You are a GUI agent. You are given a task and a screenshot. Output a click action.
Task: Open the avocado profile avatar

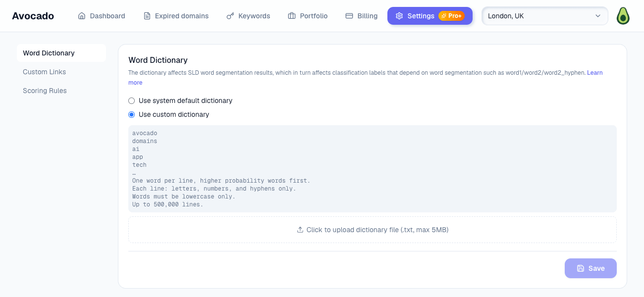(623, 16)
